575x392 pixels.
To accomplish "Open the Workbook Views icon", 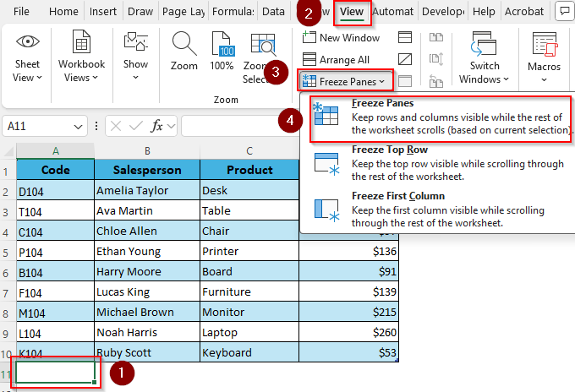I will tap(81, 42).
